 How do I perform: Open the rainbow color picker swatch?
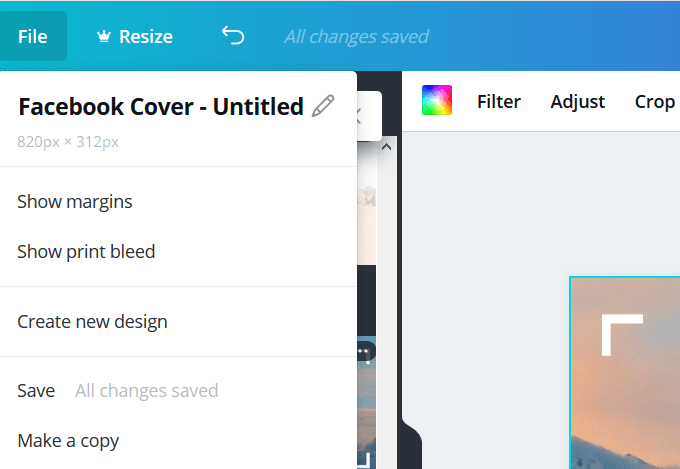(x=437, y=101)
